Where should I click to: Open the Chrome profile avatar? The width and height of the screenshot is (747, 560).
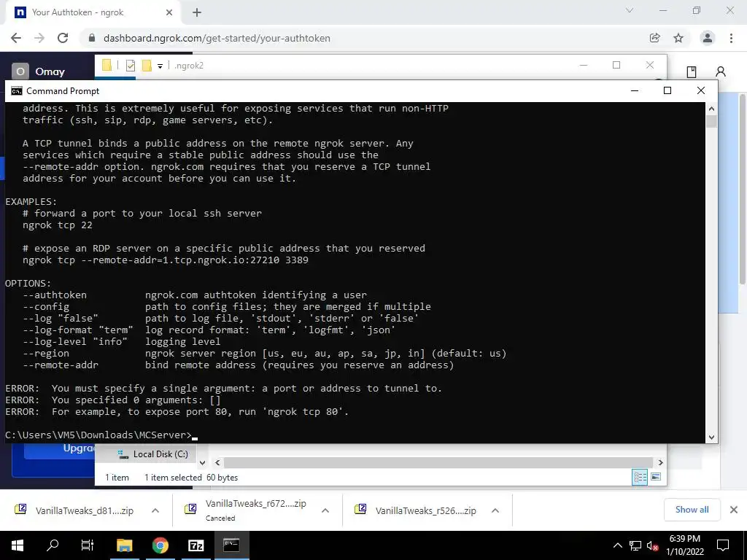pos(708,38)
